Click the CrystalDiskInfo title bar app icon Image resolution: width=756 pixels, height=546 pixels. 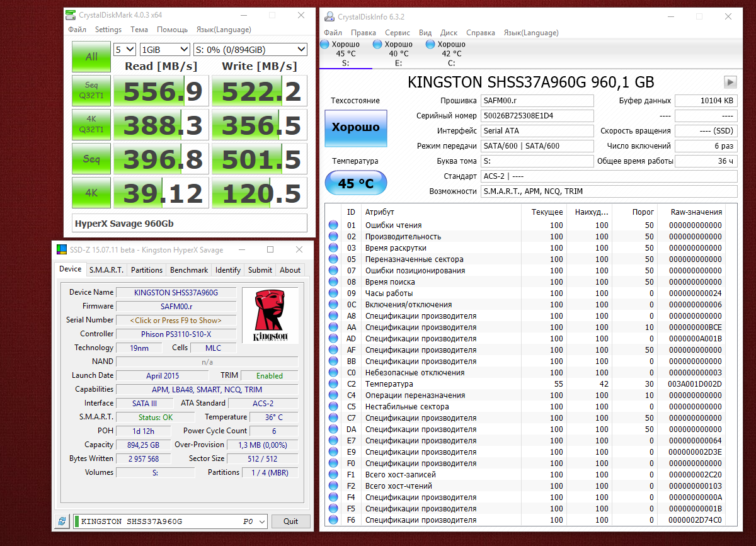[x=329, y=16]
